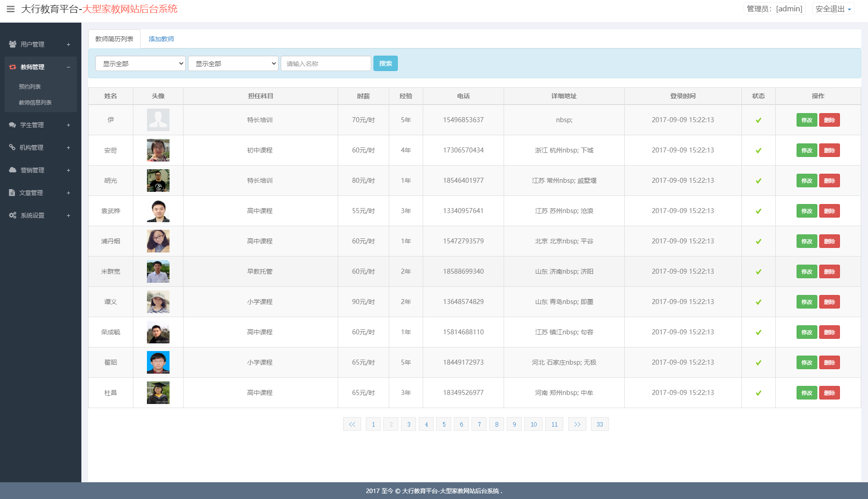Click 修改 for teacher 伊
Viewport: 868px width, 499px height.
(x=807, y=120)
